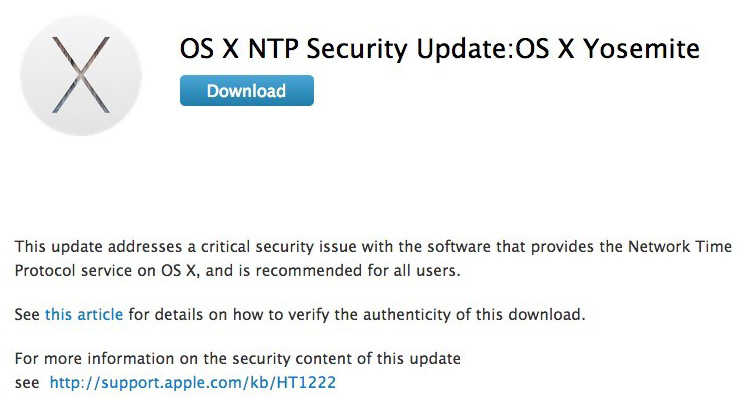Follow the support.apple.com/kb/HT1222 link
The image size is (740, 408).
click(193, 382)
